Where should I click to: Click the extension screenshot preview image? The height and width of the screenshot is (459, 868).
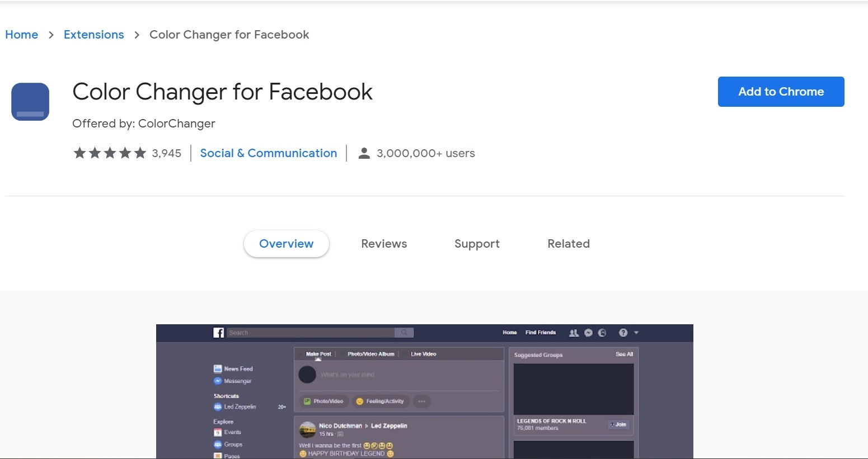tap(425, 391)
